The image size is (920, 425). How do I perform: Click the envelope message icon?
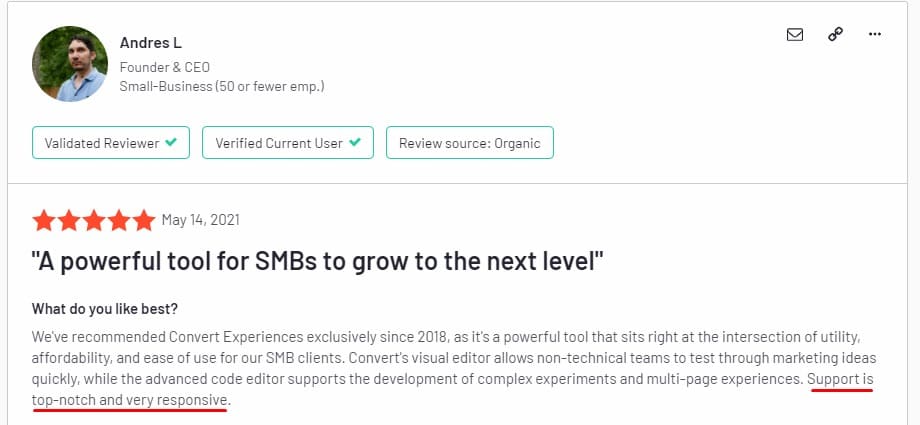point(795,34)
